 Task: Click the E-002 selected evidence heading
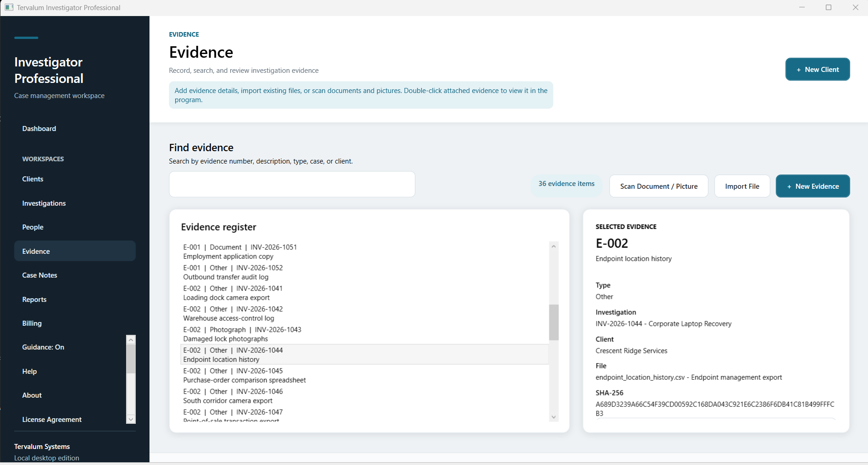click(x=612, y=243)
